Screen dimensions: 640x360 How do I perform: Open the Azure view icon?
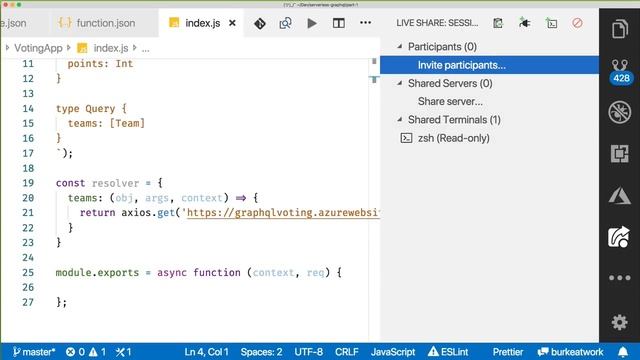pos(620,195)
